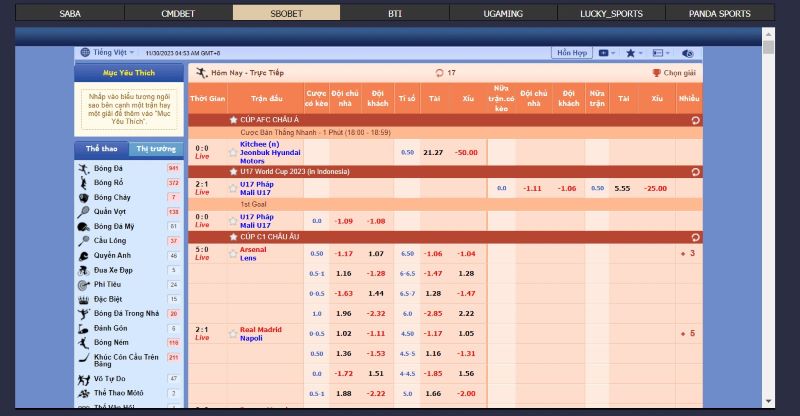Open the UGAMING provider tab
Screen dimensions: 800x416
click(503, 13)
